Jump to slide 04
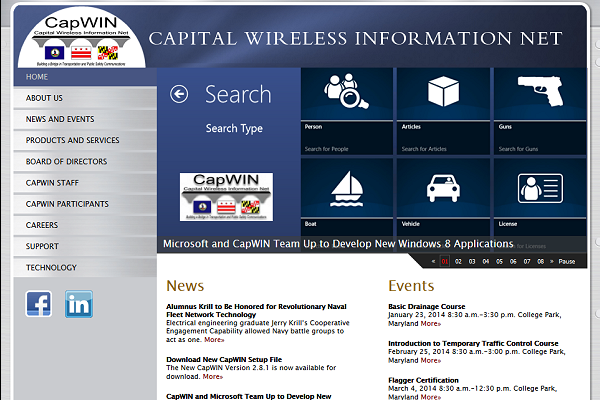The width and height of the screenshot is (600, 400). click(486, 261)
